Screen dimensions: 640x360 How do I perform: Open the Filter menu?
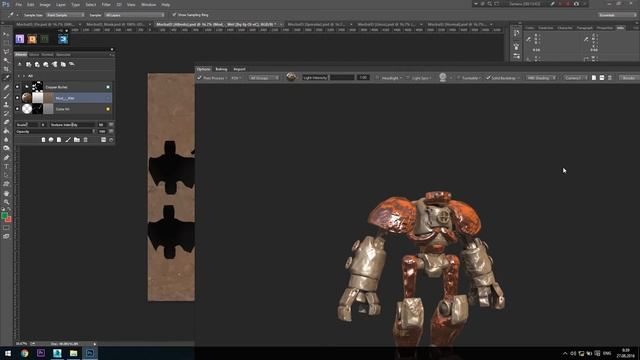tap(106, 4)
